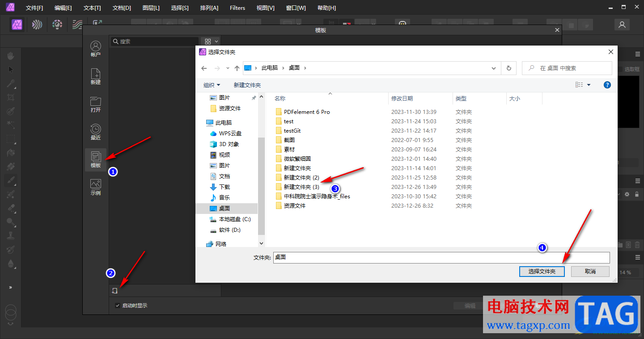
Task: Select the Crop tool
Action: point(11,97)
